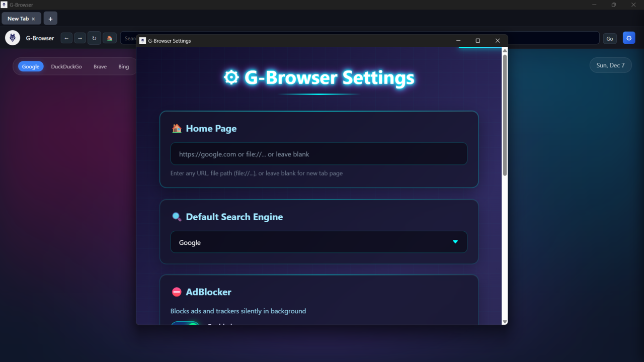Click the red AdBlocker stop icon
The image size is (644, 362).
coord(177,292)
